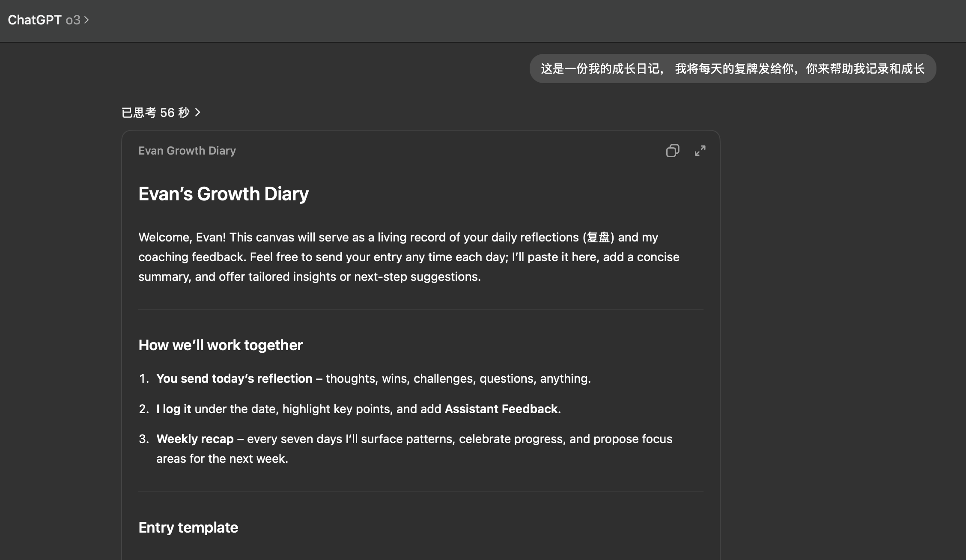Open the "Evan Growth Diary" canvas title
The image size is (966, 560).
pos(187,151)
